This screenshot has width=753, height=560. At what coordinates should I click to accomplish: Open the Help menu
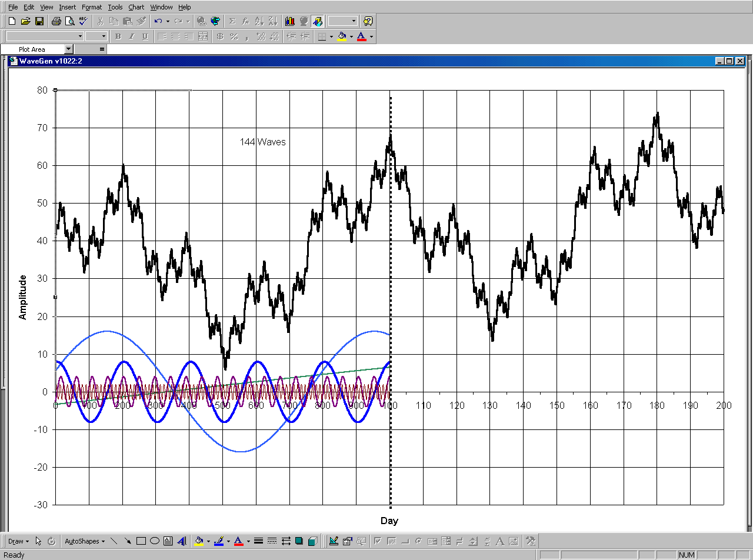pyautogui.click(x=185, y=7)
